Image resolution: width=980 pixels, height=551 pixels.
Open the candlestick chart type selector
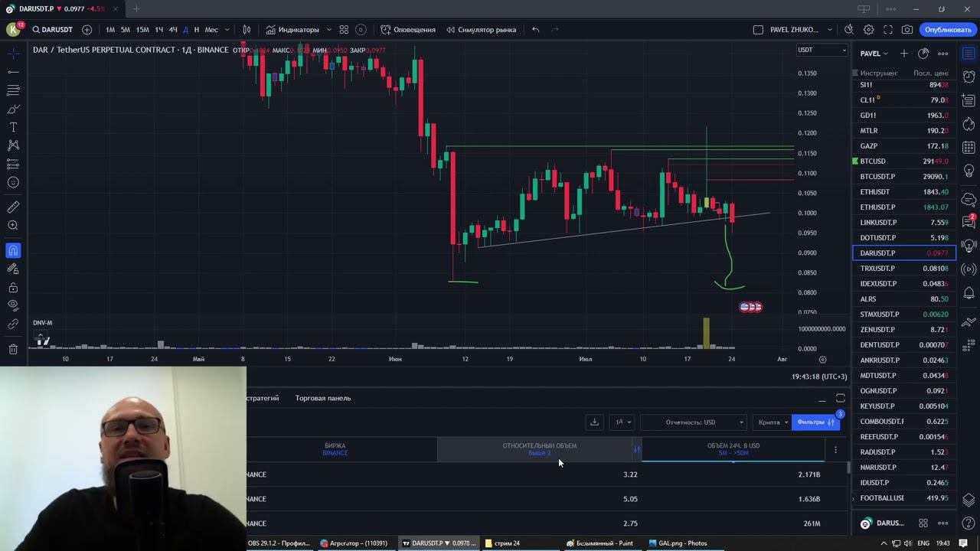tap(247, 30)
